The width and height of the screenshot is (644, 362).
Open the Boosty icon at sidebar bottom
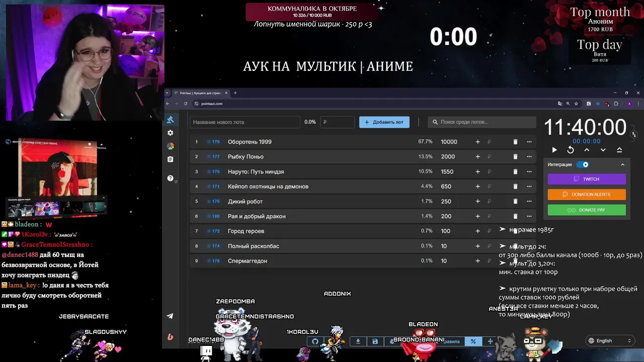pos(170,337)
